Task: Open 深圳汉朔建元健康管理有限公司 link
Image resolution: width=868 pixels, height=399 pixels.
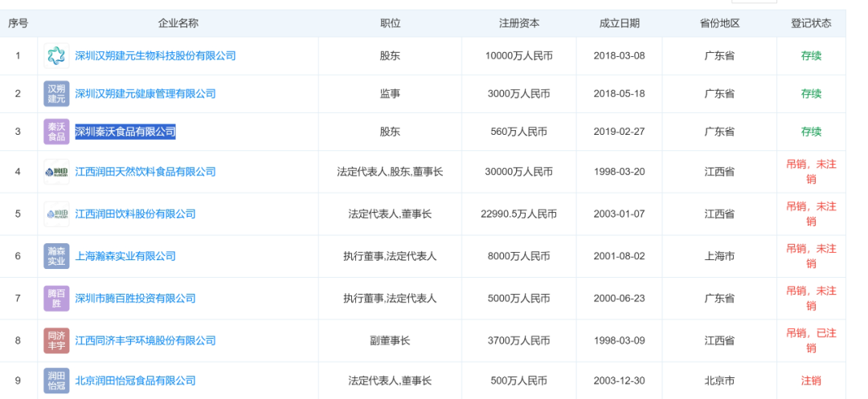Action: pyautogui.click(x=145, y=94)
